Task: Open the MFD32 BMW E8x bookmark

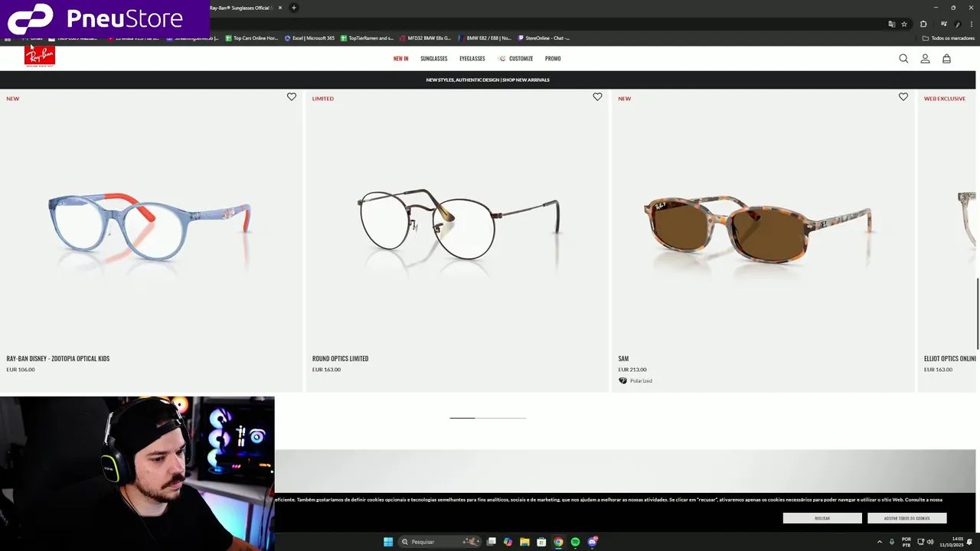Action: [425, 37]
